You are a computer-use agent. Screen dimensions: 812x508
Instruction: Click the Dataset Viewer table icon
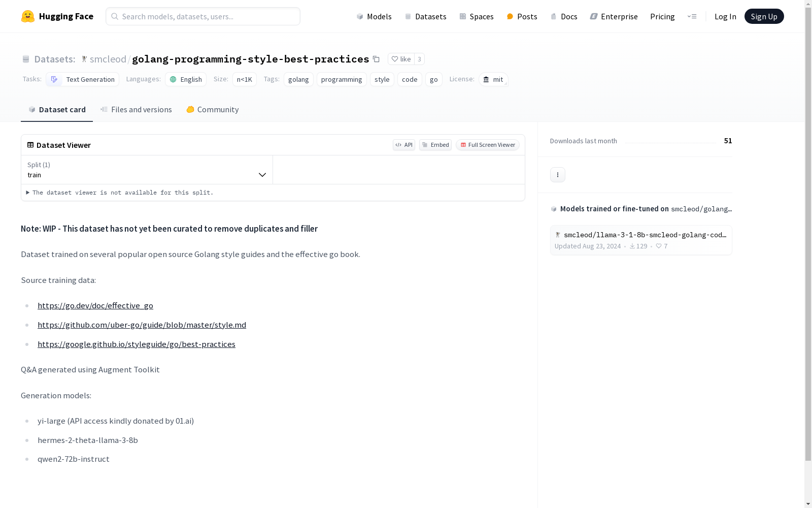coord(30,145)
